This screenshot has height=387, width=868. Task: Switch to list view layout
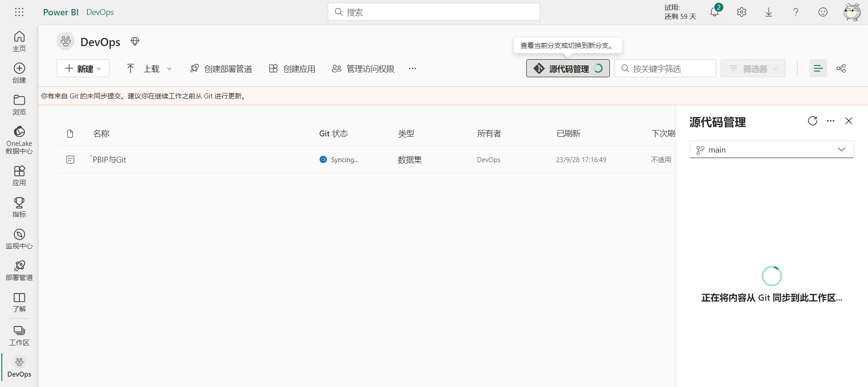pyautogui.click(x=818, y=69)
